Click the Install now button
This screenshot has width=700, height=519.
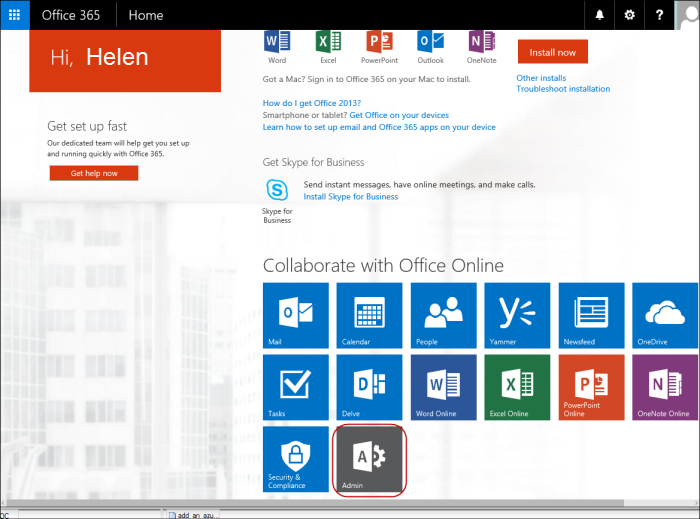pyautogui.click(x=552, y=52)
